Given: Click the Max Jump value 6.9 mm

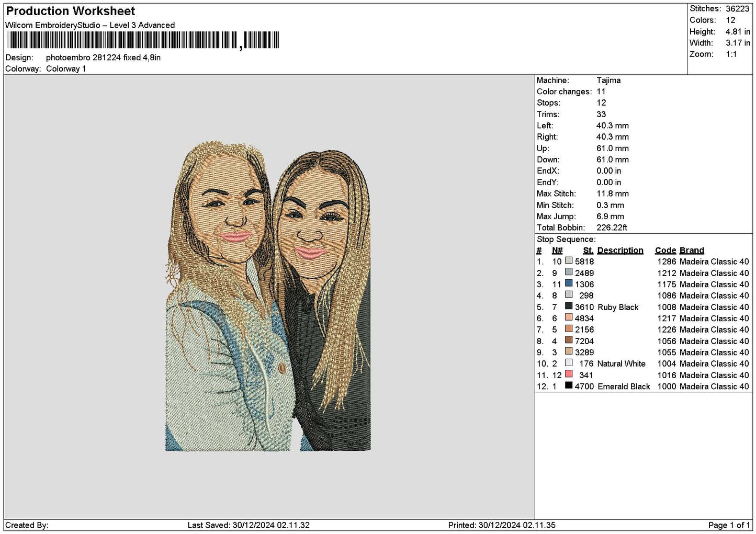Looking at the screenshot, I should [610, 216].
